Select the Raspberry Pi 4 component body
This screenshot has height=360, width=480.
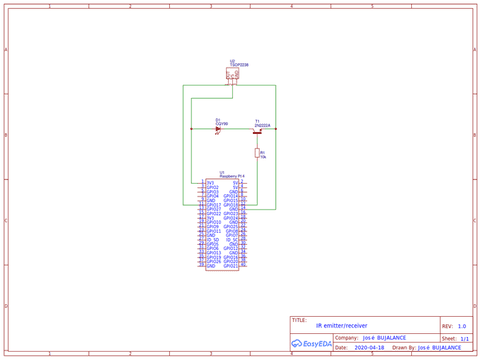point(222,225)
